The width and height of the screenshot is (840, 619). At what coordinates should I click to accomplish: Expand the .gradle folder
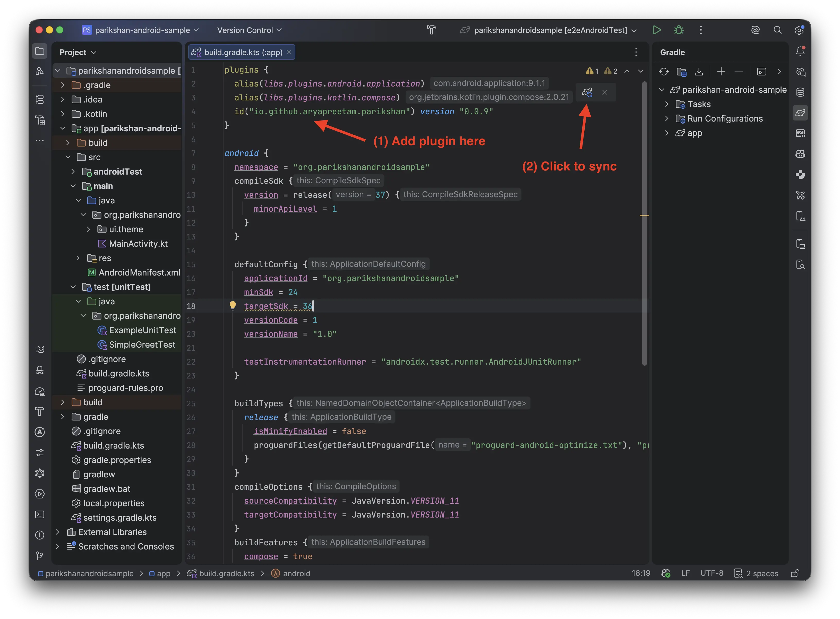pyautogui.click(x=63, y=85)
